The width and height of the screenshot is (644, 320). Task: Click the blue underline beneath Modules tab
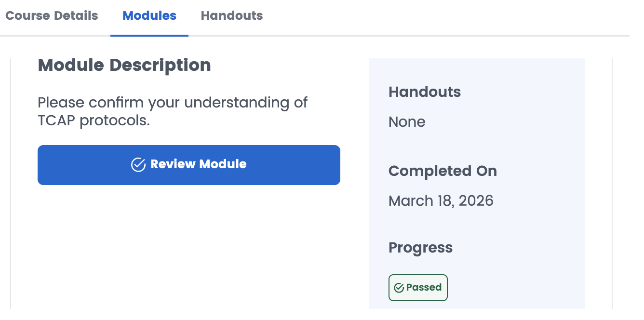(x=149, y=35)
